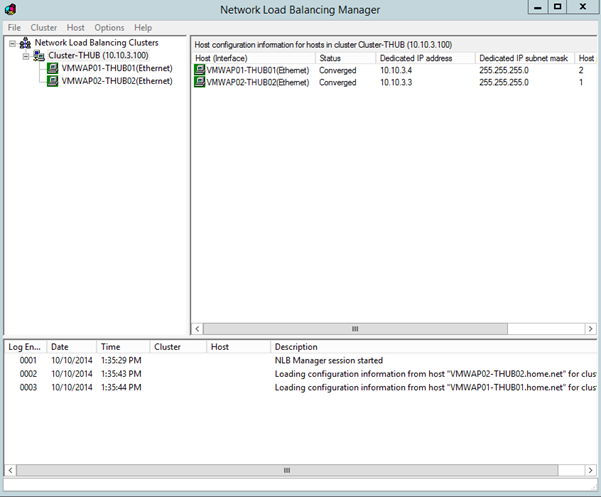Viewport: 601px width, 497px height.
Task: Click the Cluster column header in the log
Action: [178, 347]
